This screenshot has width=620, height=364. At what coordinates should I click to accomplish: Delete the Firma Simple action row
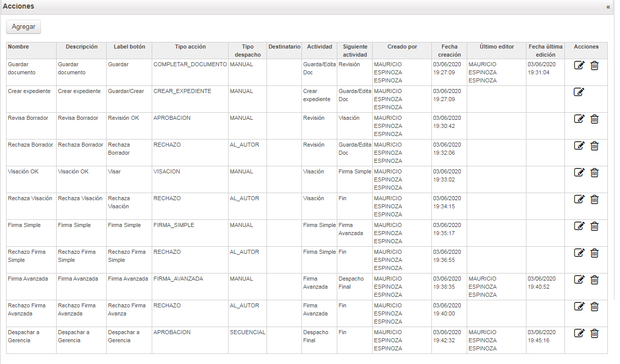pyautogui.click(x=595, y=226)
